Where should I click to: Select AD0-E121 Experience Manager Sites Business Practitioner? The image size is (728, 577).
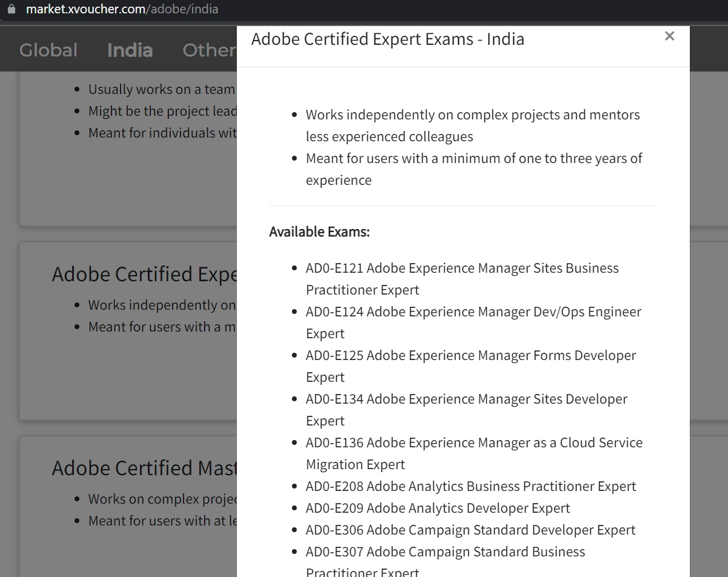(x=462, y=279)
